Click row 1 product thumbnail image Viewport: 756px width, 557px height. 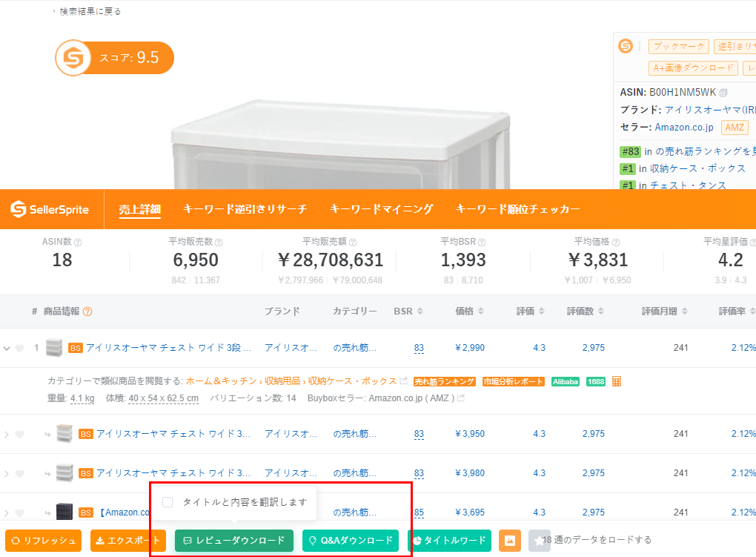[54, 348]
